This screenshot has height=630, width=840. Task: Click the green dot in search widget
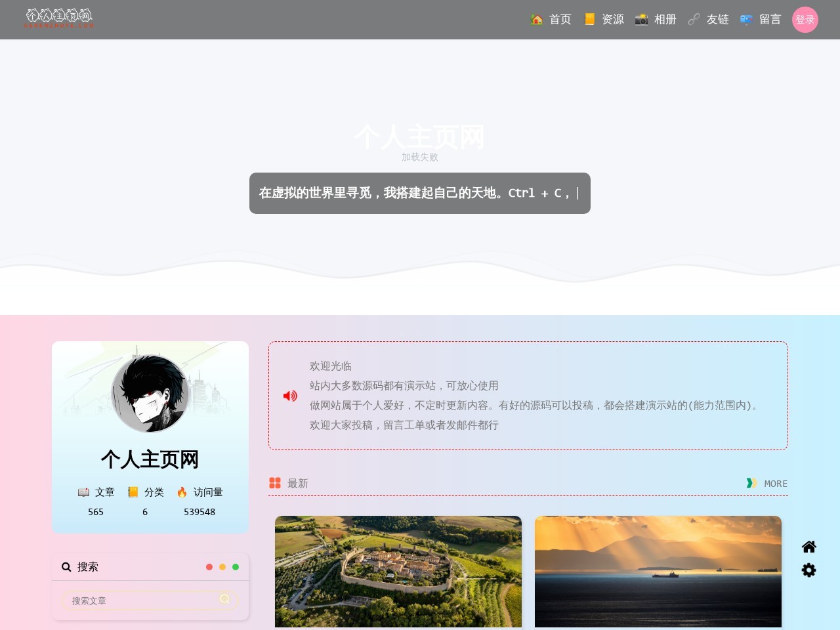[x=236, y=567]
